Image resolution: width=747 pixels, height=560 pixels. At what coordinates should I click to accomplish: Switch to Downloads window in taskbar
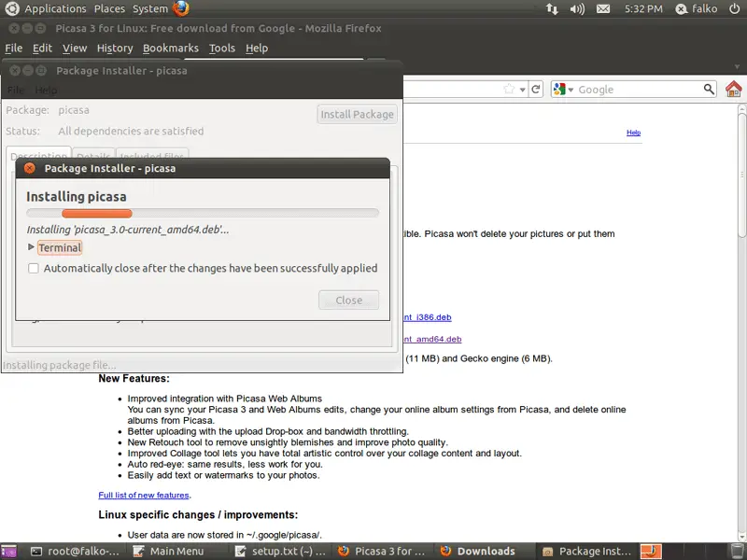coord(477,552)
